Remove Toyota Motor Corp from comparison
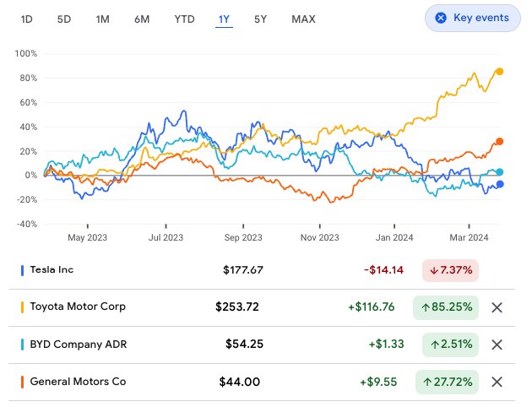This screenshot has height=407, width=532. (x=497, y=307)
